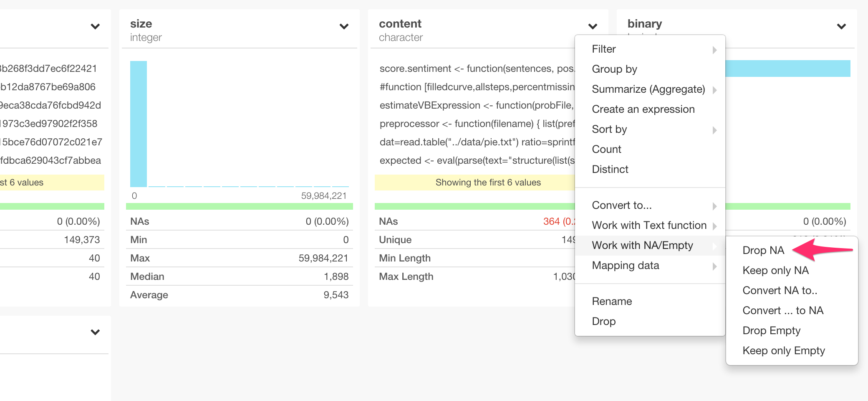Screen dimensions: 868x401
Task: Click Rename at the bottom of the menu
Action: [612, 301]
